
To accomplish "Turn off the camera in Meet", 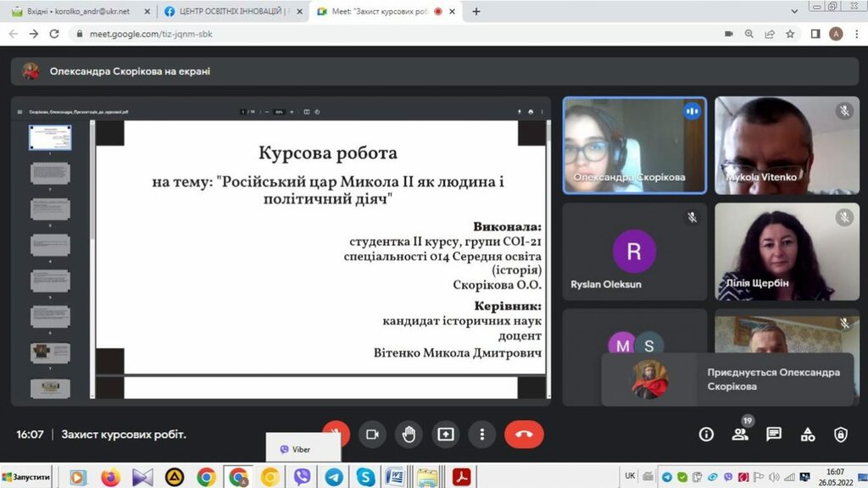I will click(x=372, y=434).
